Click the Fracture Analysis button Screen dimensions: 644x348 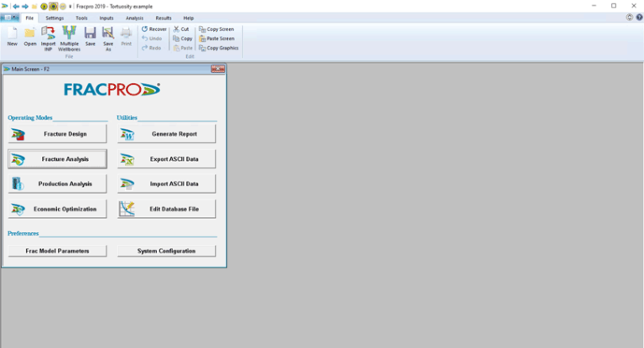pos(57,159)
